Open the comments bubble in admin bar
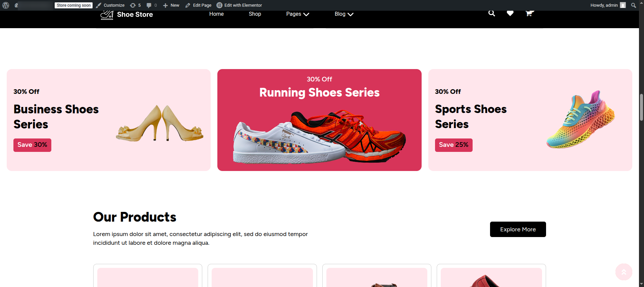The height and width of the screenshot is (287, 644). click(x=151, y=5)
